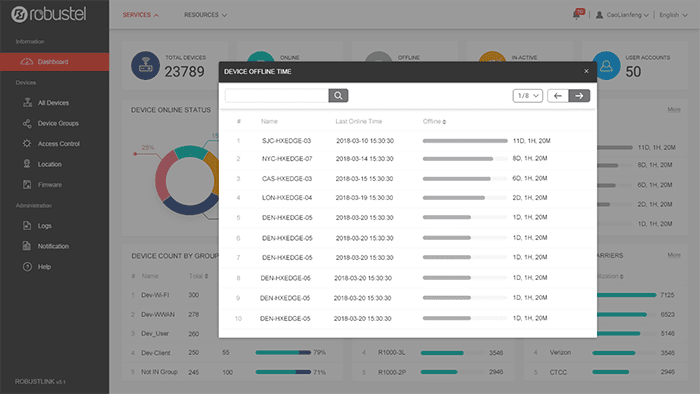The width and height of the screenshot is (700, 394).
Task: Click the Robustel logo
Action: point(48,14)
